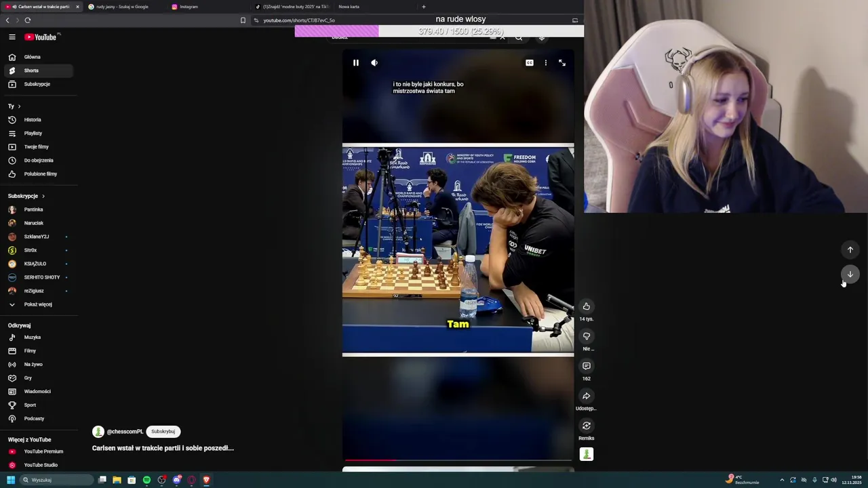Open the Short's three-dot options menu

coord(545,63)
